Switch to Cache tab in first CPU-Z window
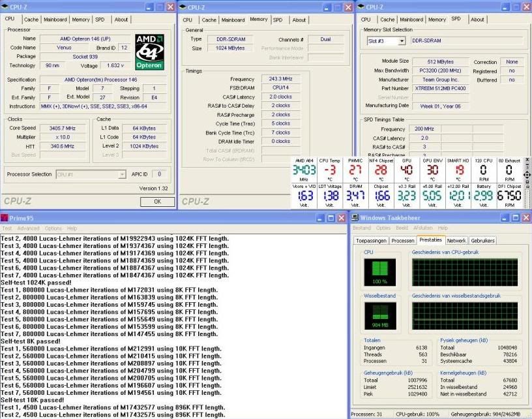 (x=31, y=20)
